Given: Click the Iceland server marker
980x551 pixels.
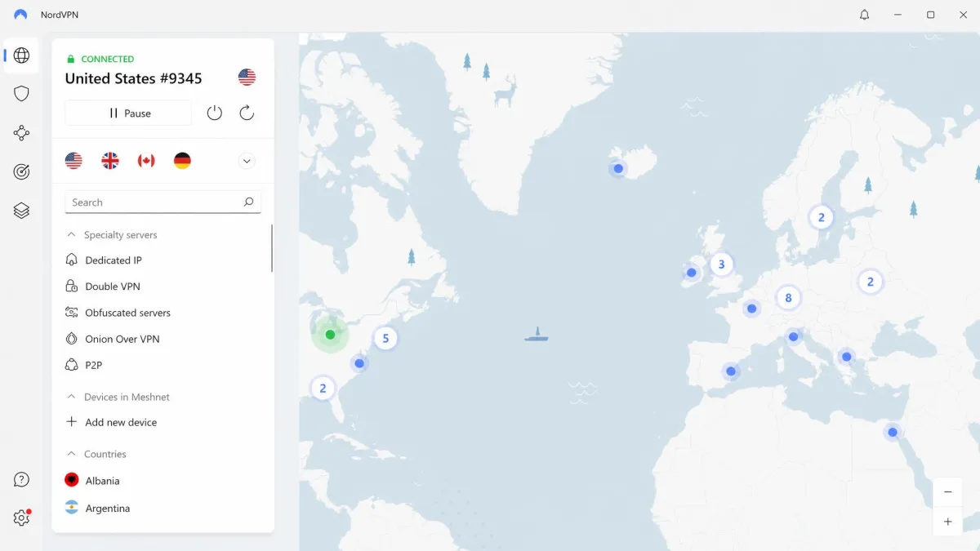Looking at the screenshot, I should tap(618, 169).
